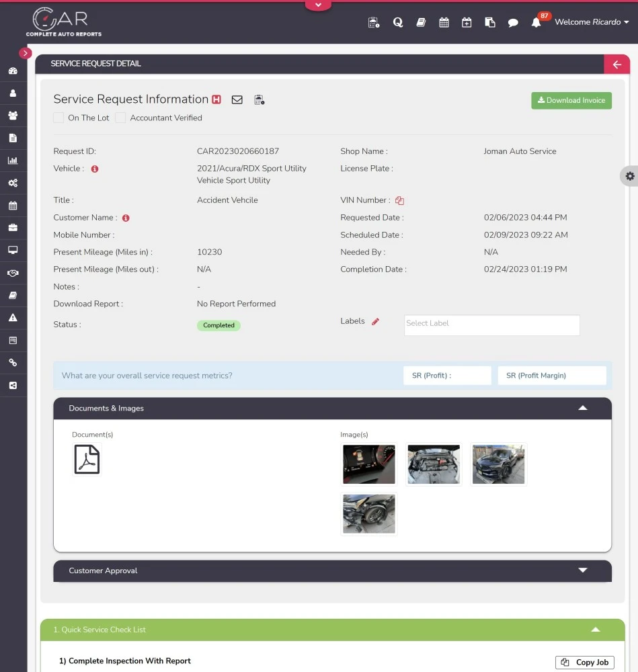Open the Welcome Ricardo user dropdown
The width and height of the screenshot is (638, 672).
click(x=592, y=22)
